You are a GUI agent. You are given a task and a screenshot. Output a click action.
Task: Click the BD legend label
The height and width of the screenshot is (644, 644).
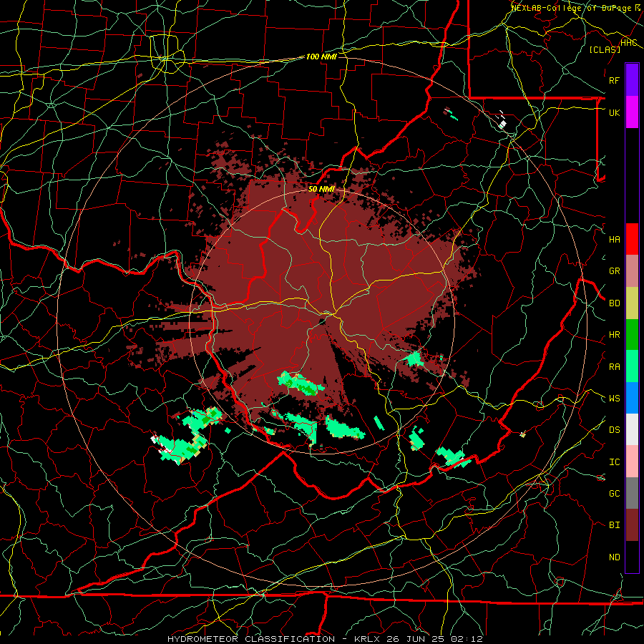pyautogui.click(x=615, y=303)
